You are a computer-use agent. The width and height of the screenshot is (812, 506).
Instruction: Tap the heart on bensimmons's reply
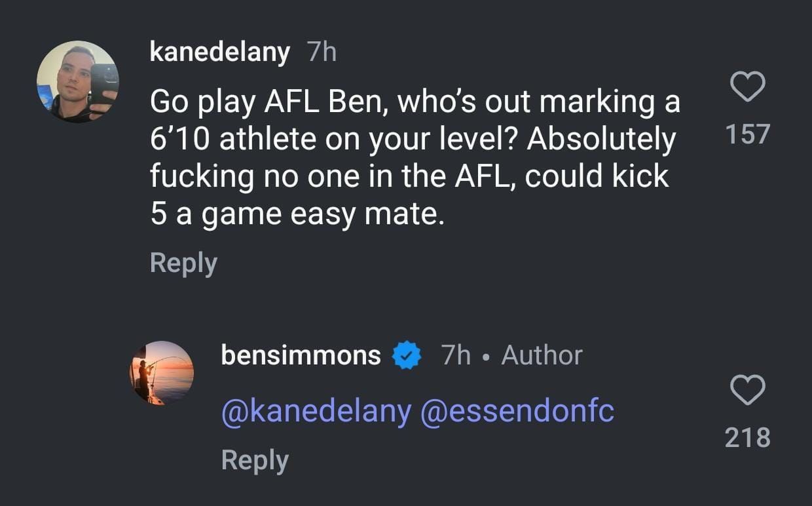point(747,391)
